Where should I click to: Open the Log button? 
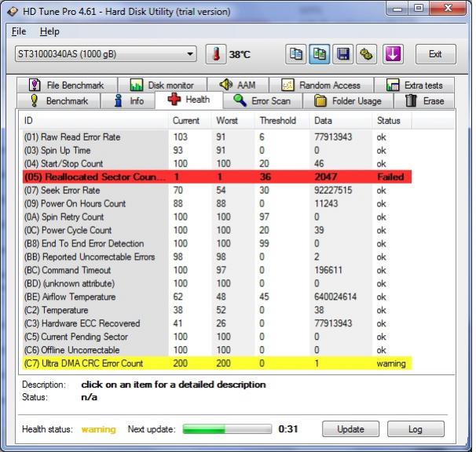[x=416, y=429]
